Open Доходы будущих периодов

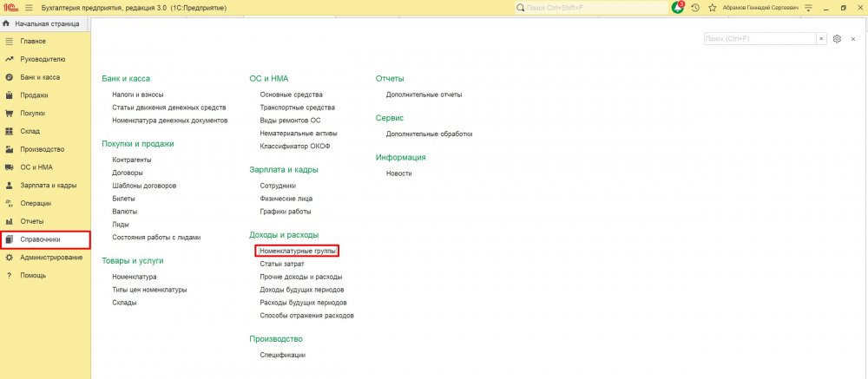302,290
